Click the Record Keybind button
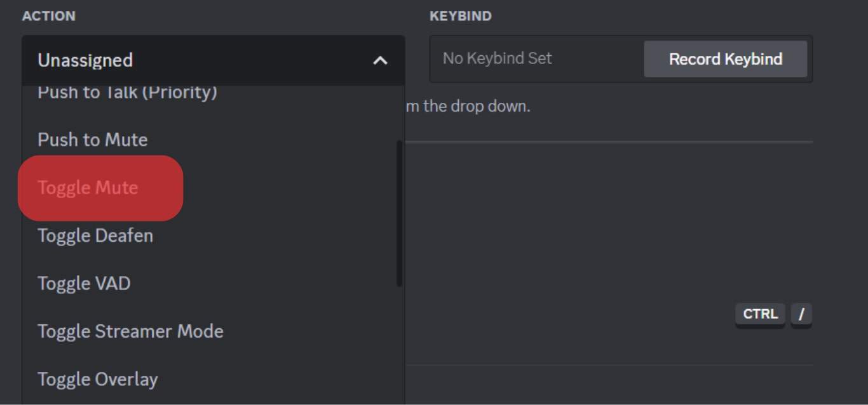The height and width of the screenshot is (405, 868). (725, 58)
